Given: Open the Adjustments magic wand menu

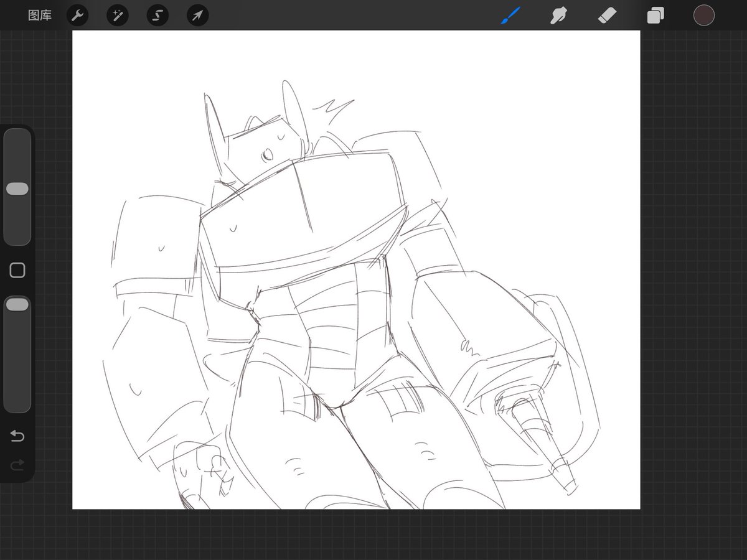Looking at the screenshot, I should (117, 16).
